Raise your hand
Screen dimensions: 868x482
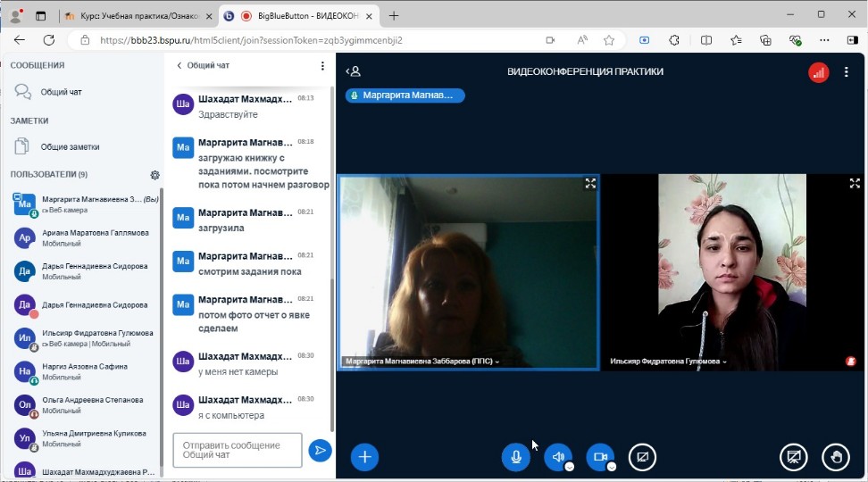[836, 457]
